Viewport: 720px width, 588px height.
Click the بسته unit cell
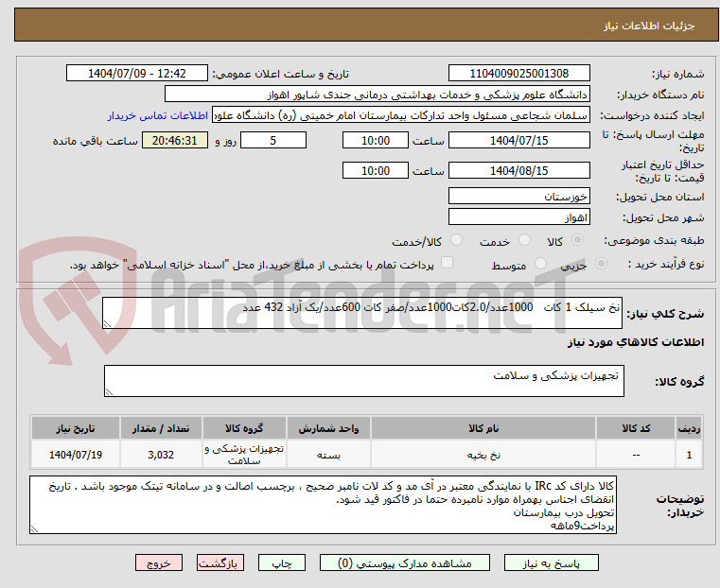pos(328,455)
